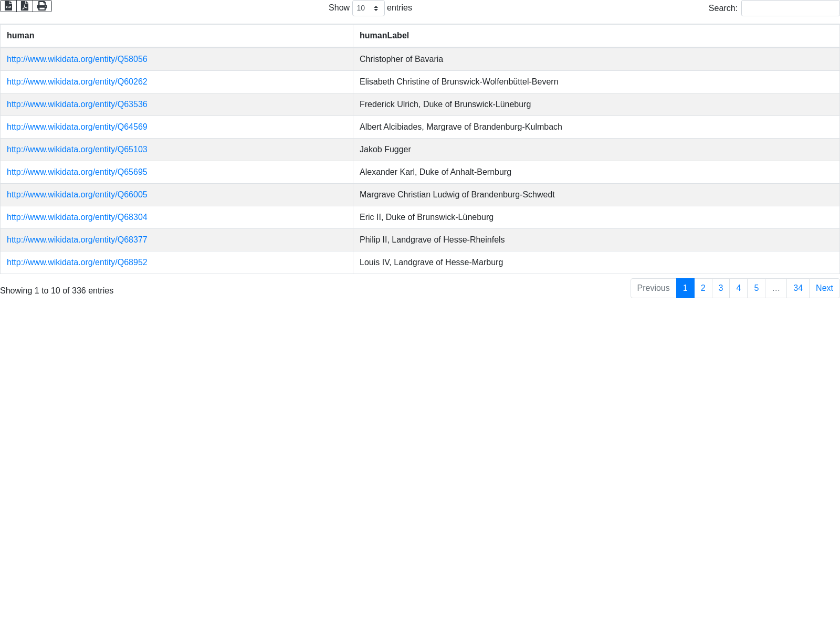The image size is (840, 630).
Task: Follow the Q65103 Jakob Fugger entity link
Action: pyautogui.click(x=77, y=150)
